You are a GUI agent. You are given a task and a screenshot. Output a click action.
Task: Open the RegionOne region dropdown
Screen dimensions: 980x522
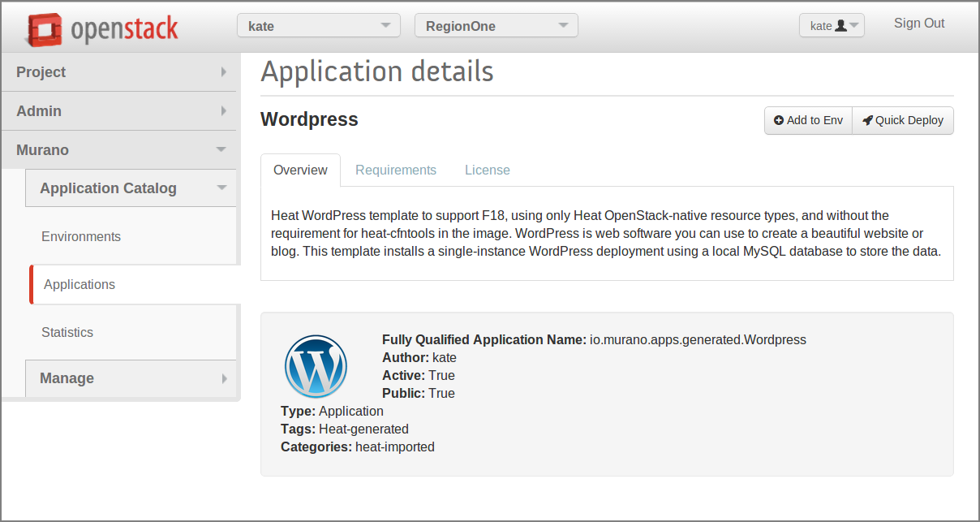tap(496, 26)
